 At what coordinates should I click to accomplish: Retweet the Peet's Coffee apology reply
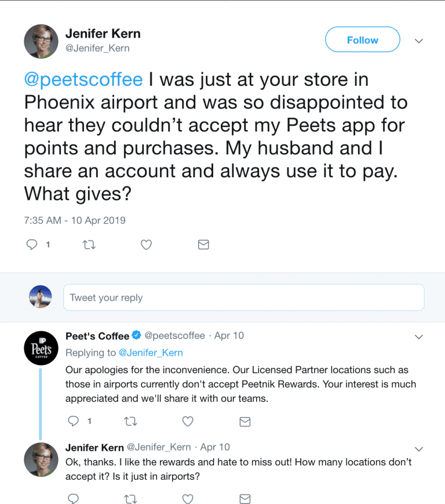pyautogui.click(x=130, y=421)
